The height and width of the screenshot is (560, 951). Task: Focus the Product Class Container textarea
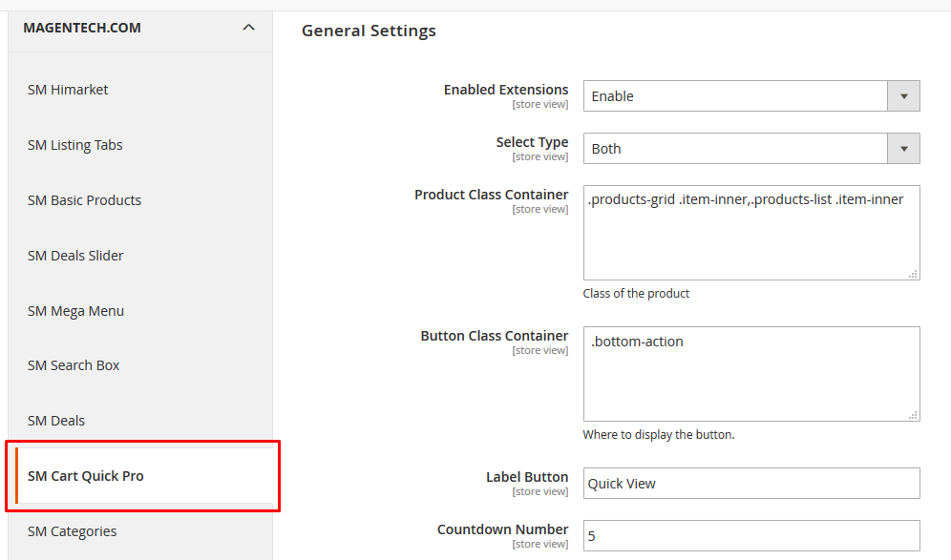click(751, 233)
